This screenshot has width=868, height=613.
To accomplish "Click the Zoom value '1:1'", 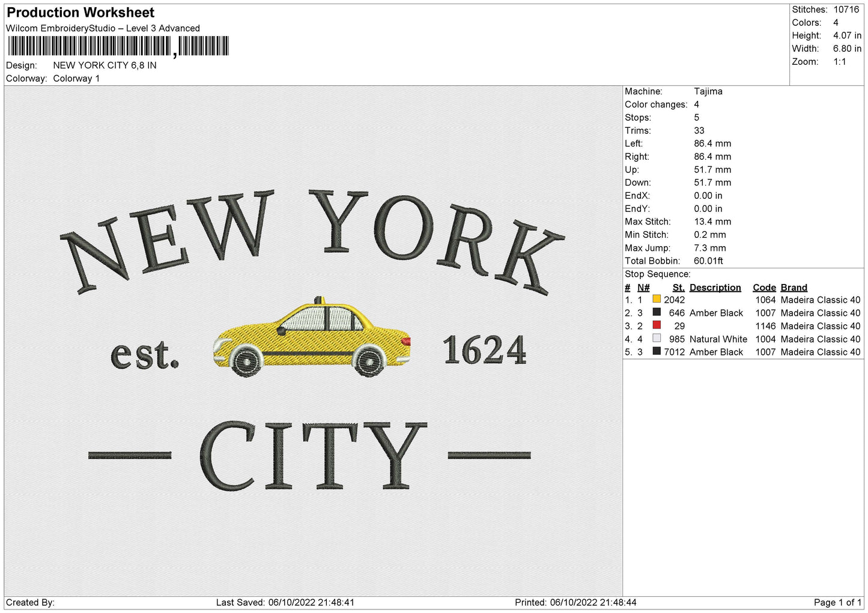I will tap(839, 62).
